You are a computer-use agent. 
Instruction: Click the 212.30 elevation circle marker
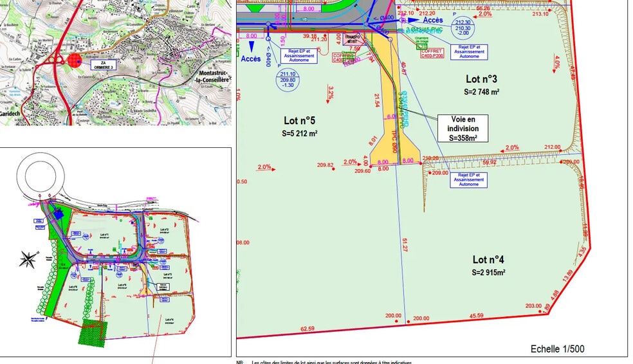point(463,27)
